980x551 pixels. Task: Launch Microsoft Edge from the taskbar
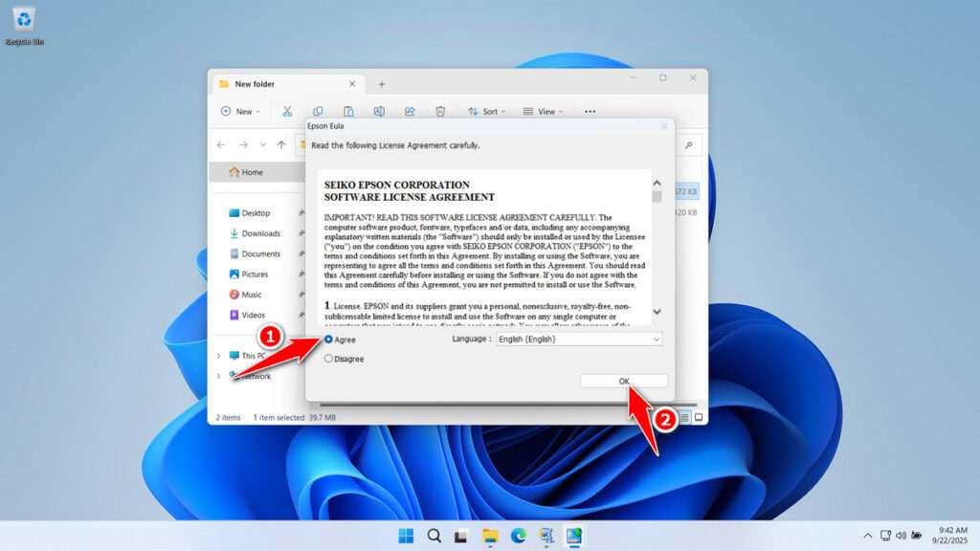pos(518,536)
